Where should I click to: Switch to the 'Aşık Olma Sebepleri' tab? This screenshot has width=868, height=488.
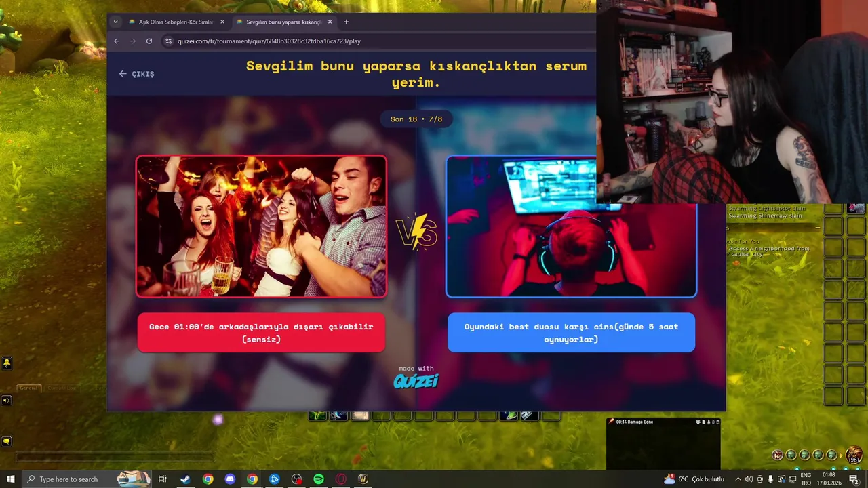pos(176,22)
